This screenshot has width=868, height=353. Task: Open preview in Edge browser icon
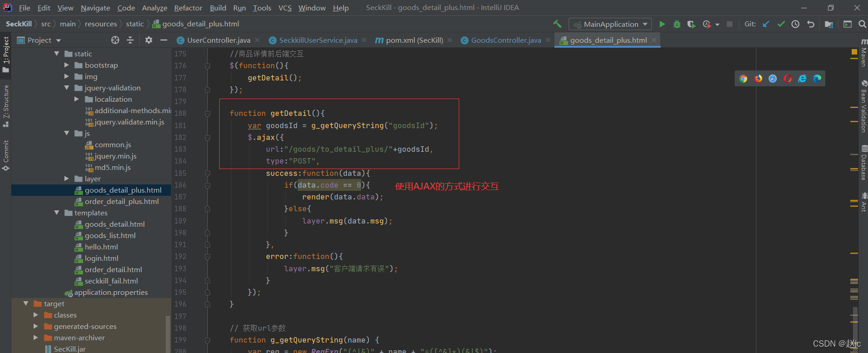[x=817, y=79]
